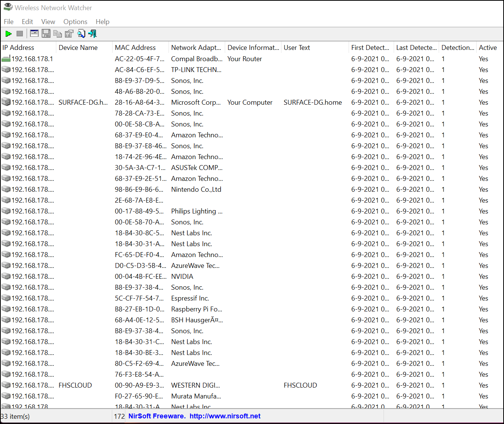Click the device icon on the NVIDIA row

tap(6, 276)
